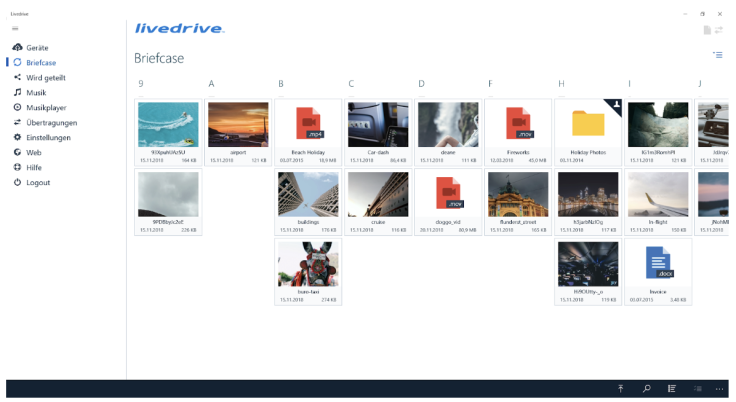Select the night city skyline photo, 117 KB
This screenshot has width=736, height=402.
click(x=588, y=194)
